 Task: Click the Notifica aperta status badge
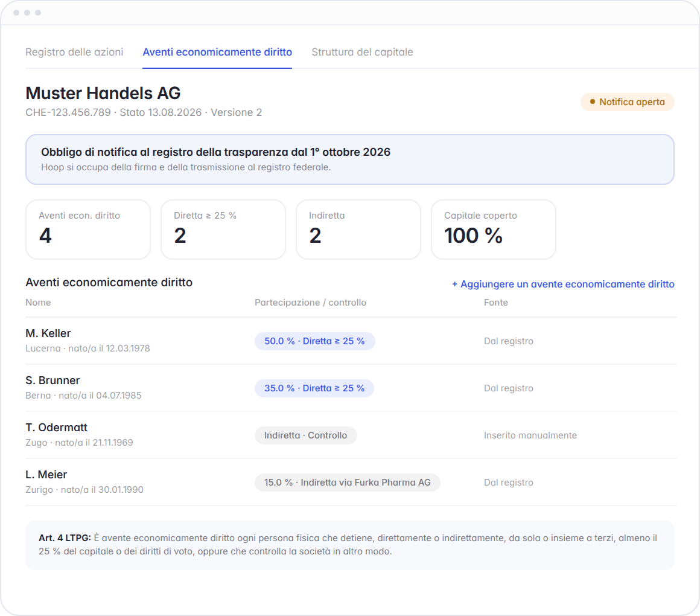pos(627,102)
